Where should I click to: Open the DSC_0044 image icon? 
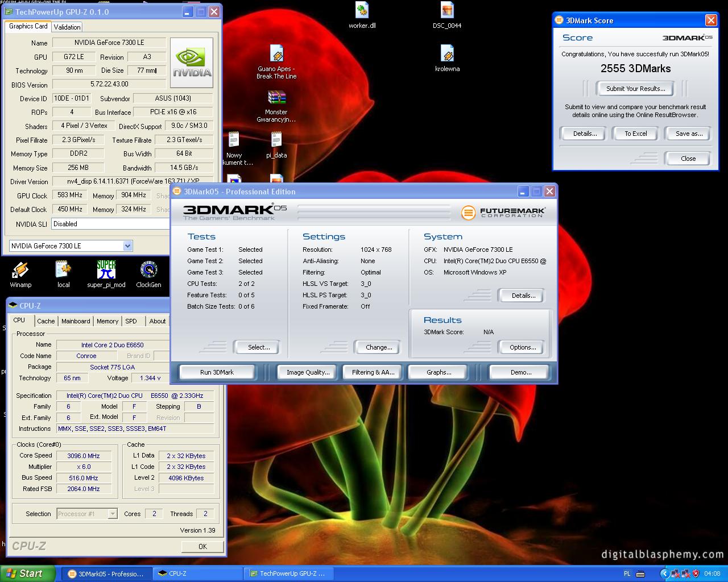point(447,15)
